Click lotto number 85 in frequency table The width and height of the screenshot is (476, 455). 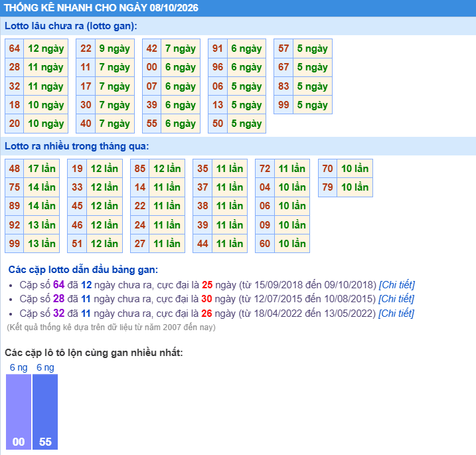[140, 169]
